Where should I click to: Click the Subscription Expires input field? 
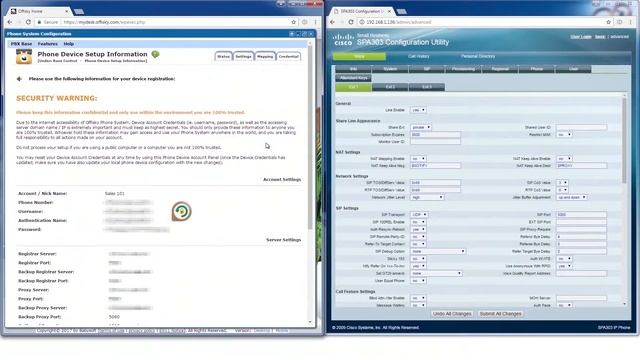click(436, 134)
